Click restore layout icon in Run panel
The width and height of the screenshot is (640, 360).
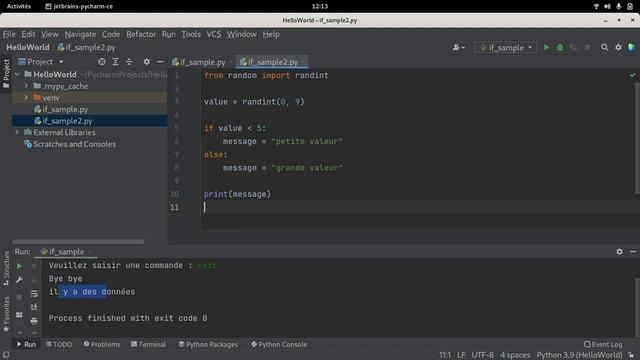click(19, 315)
